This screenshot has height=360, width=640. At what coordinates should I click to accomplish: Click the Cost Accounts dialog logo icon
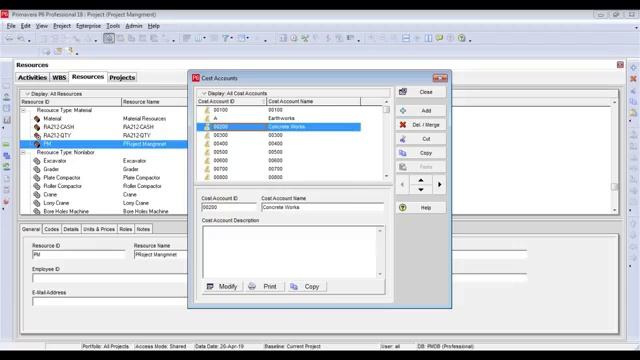tap(196, 78)
